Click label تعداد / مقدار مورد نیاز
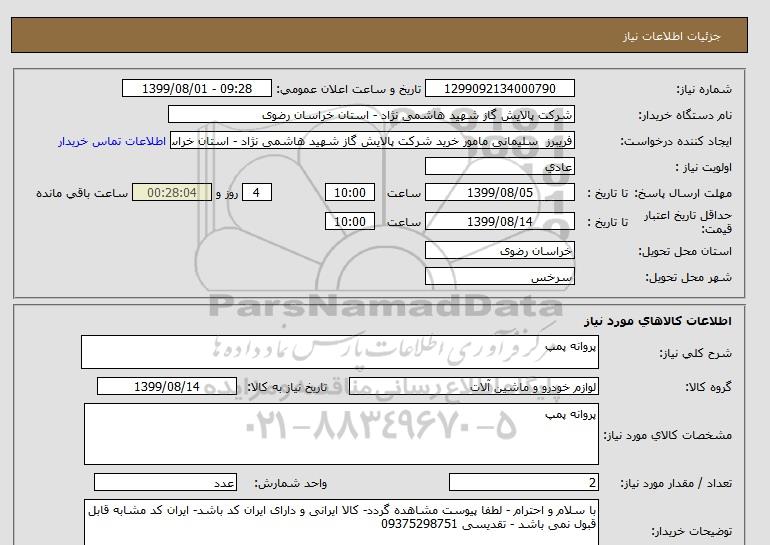The image size is (770, 545). (x=676, y=484)
